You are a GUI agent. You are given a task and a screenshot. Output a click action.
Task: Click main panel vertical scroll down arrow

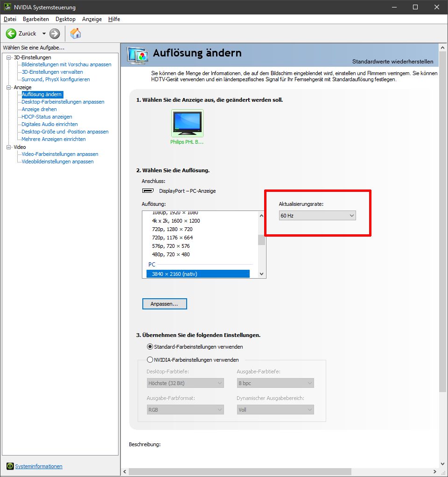pyautogui.click(x=442, y=464)
